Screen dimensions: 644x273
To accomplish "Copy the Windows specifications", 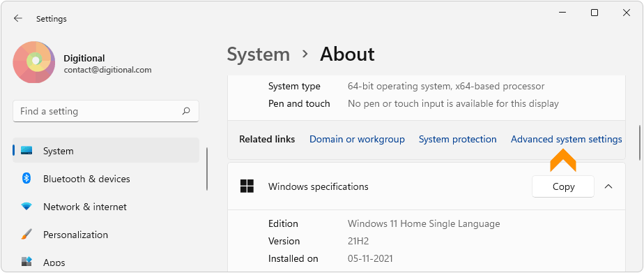I will click(x=563, y=186).
